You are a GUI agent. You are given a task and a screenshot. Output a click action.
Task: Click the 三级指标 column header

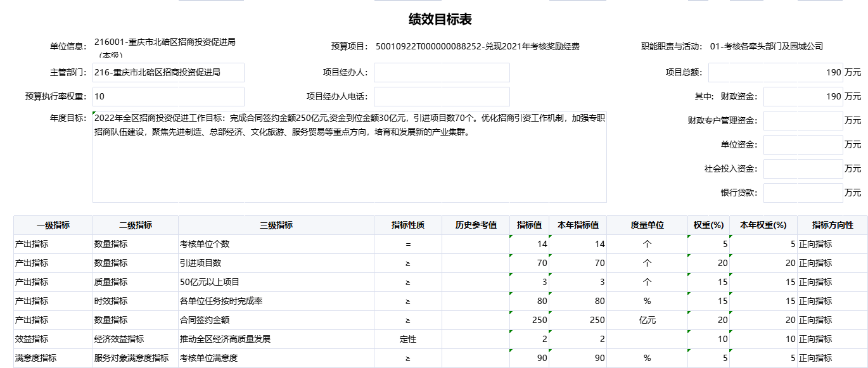point(276,225)
